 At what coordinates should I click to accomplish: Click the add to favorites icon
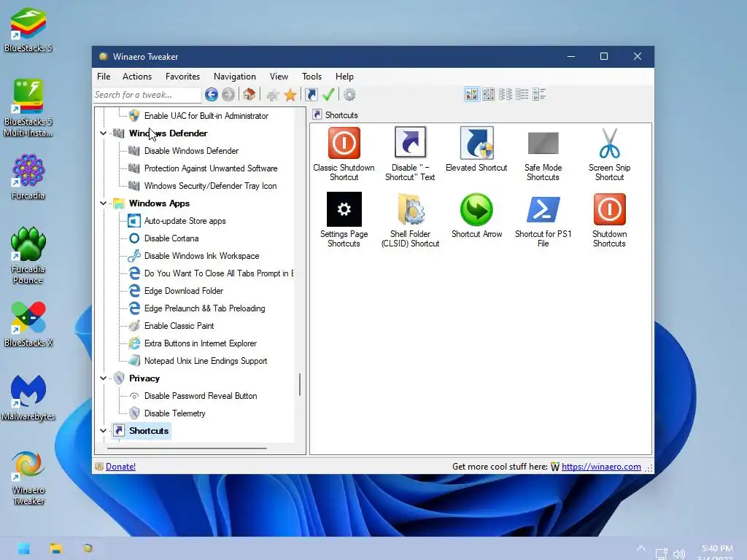pyautogui.click(x=273, y=95)
